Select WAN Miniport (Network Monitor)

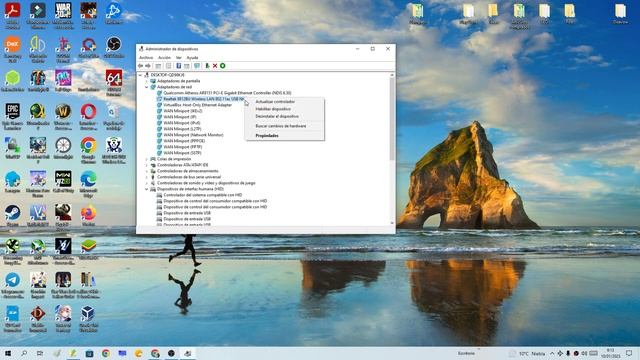193,135
